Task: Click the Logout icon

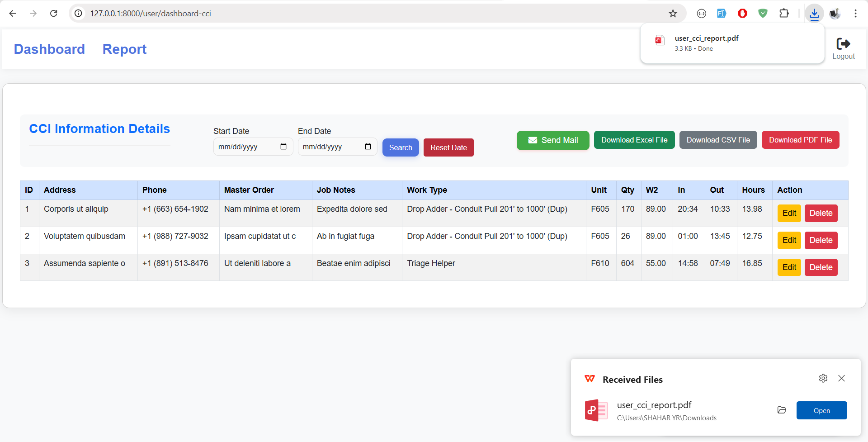Action: pyautogui.click(x=843, y=44)
